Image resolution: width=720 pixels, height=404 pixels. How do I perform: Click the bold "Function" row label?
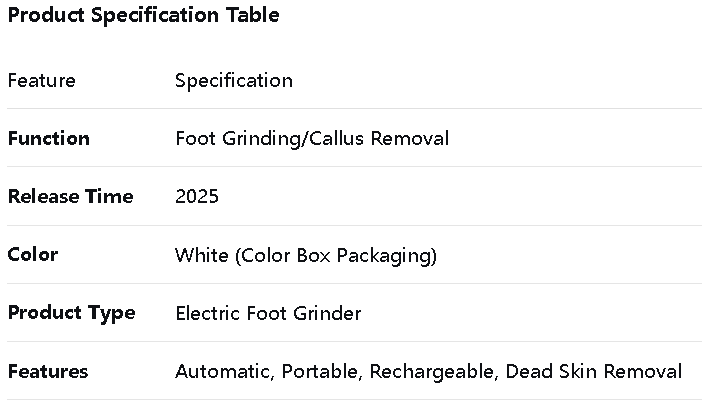click(x=48, y=138)
